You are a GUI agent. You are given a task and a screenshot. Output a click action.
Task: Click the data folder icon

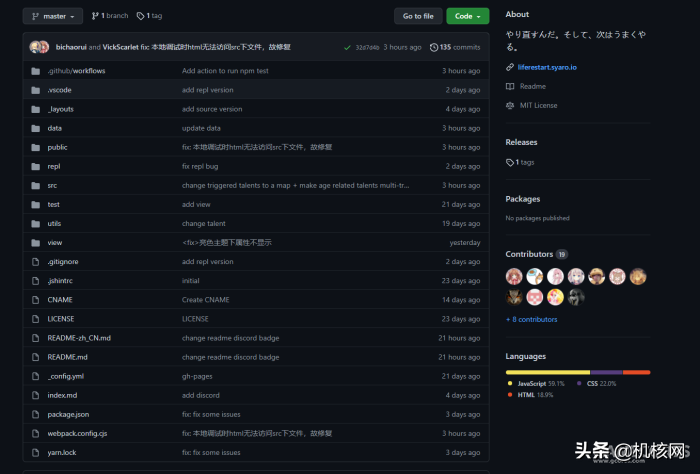tap(36, 129)
